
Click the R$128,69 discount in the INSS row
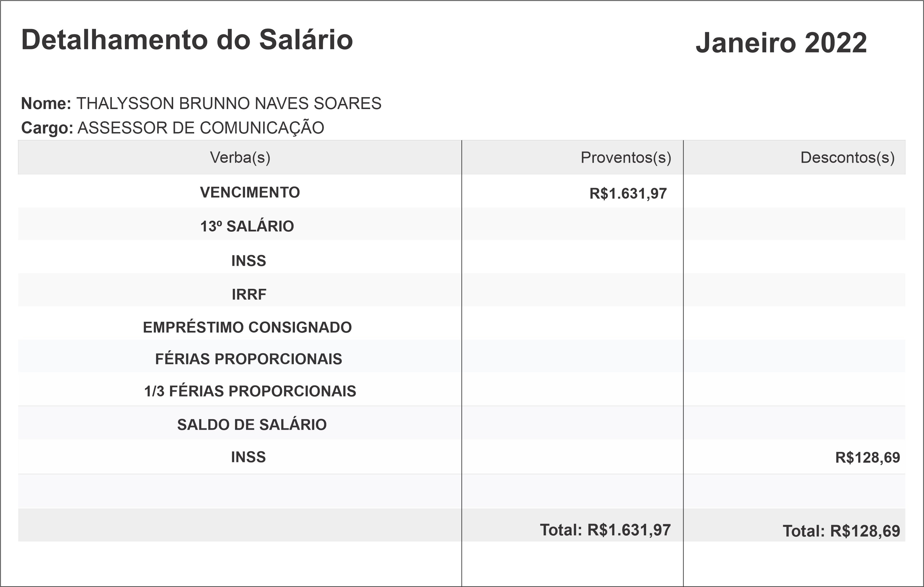click(x=867, y=458)
